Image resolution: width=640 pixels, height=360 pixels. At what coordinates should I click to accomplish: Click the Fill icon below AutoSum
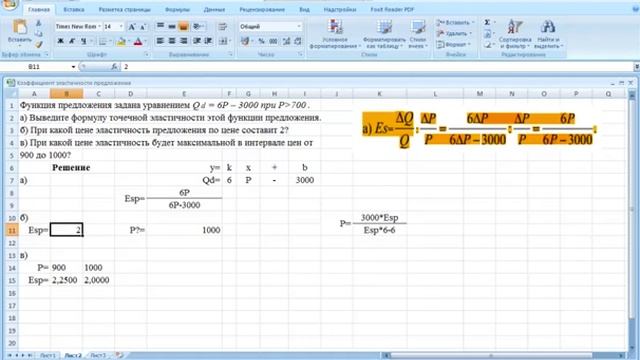click(487, 34)
